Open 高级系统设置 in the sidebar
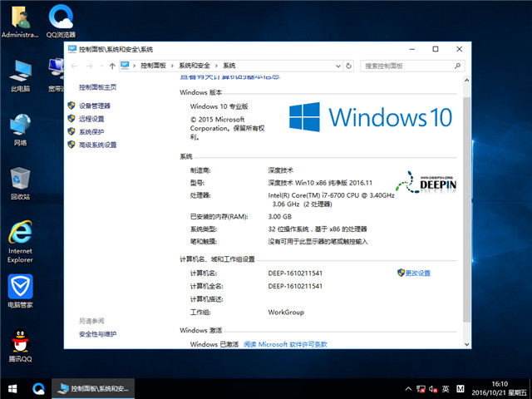The width and height of the screenshot is (532, 399). [x=98, y=145]
